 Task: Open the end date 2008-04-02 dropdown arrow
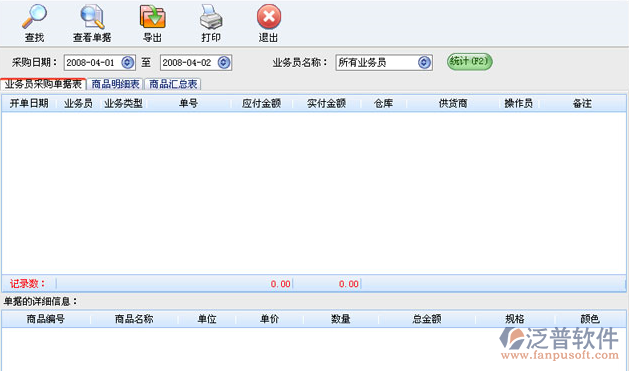click(x=224, y=63)
